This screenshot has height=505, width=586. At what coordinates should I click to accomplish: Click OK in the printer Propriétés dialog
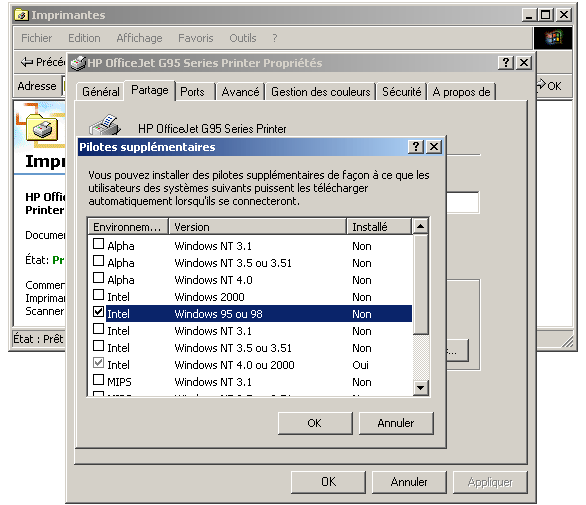click(x=328, y=482)
